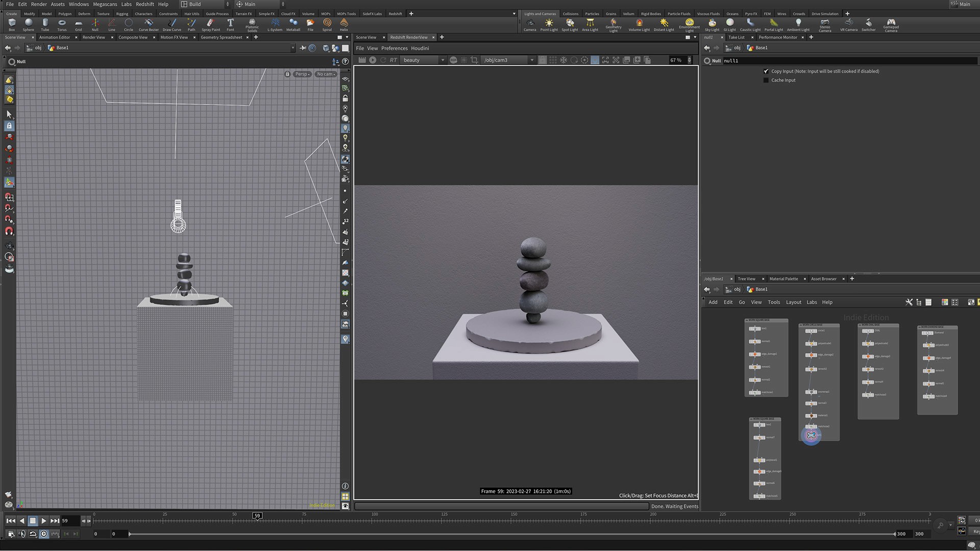Viewport: 980px width, 551px height.
Task: Toggle Copy Input checkbox
Action: 766,71
